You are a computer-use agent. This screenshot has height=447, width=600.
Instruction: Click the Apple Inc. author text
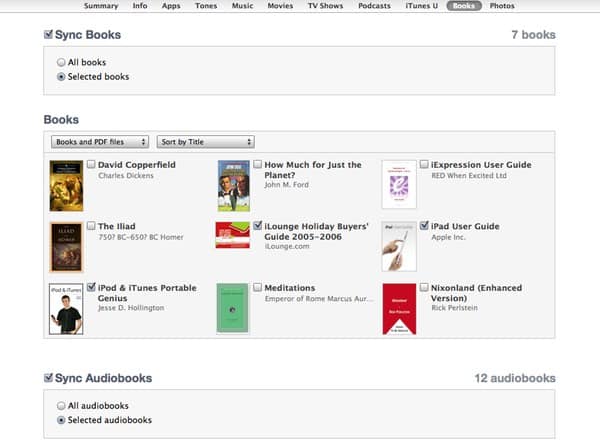tap(448, 237)
